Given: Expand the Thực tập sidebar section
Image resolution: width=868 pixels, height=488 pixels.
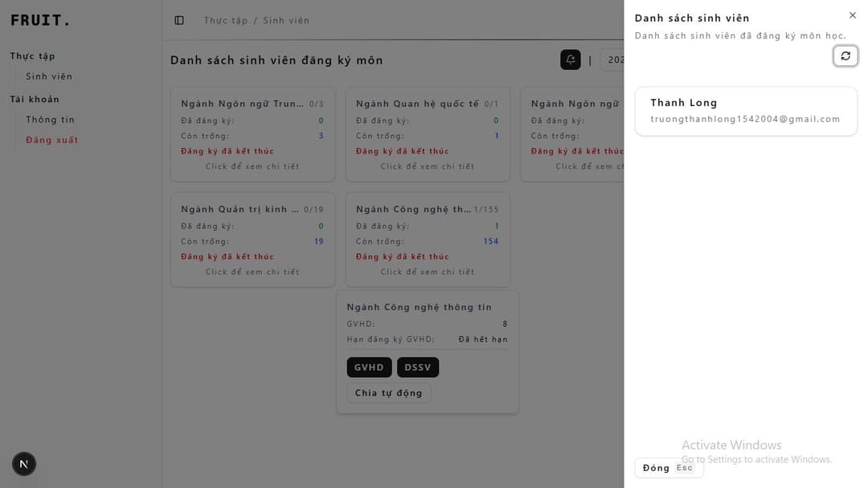Looking at the screenshot, I should click(x=33, y=56).
